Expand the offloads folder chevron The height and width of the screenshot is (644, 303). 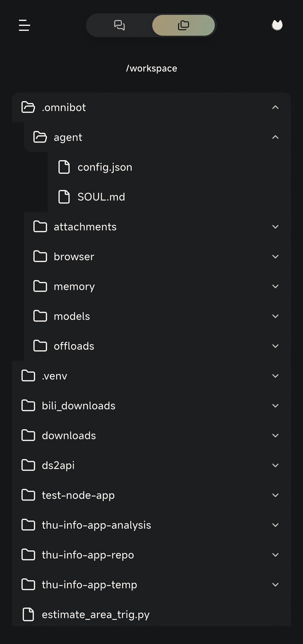[275, 346]
